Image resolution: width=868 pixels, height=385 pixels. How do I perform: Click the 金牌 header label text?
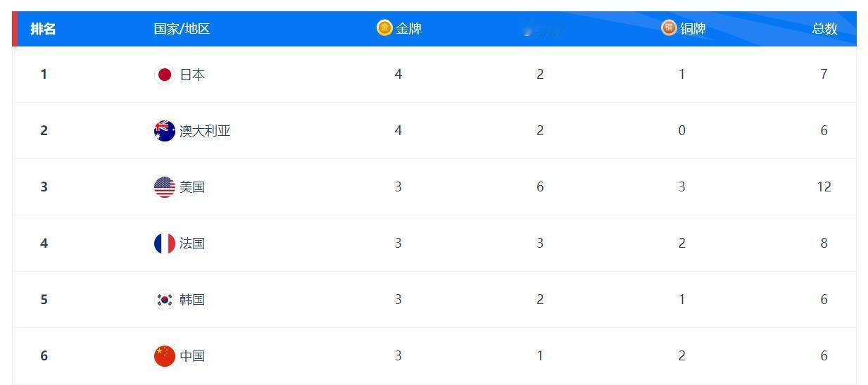click(x=409, y=29)
